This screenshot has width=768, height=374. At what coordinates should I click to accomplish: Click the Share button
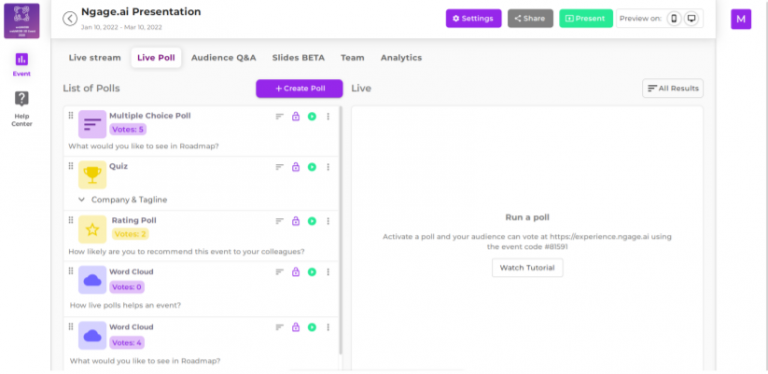pyautogui.click(x=530, y=19)
